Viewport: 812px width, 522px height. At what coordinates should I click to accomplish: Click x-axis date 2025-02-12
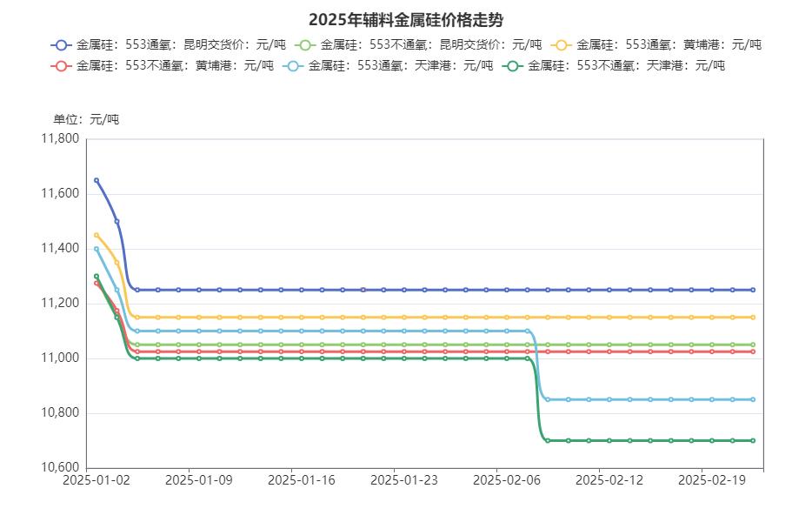(x=609, y=480)
